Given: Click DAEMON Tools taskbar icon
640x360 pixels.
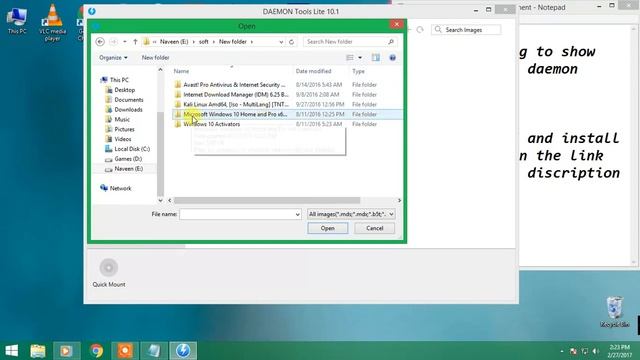Looking at the screenshot, I should coord(183,351).
